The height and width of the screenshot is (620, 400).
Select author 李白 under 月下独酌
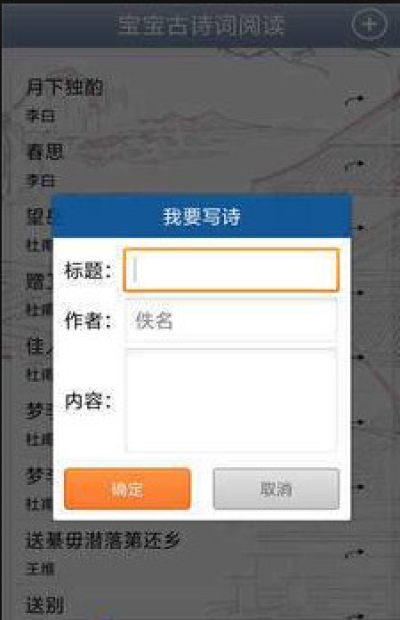40,116
